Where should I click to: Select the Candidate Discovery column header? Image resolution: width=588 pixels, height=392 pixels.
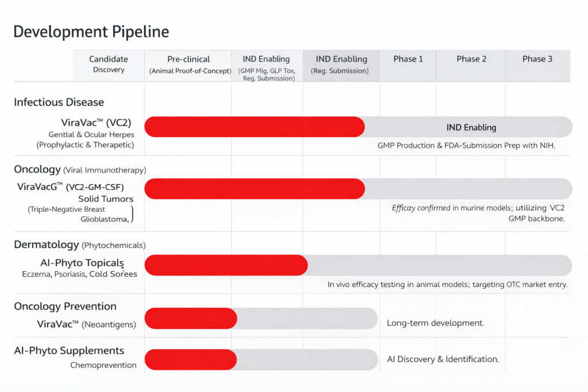109,64
